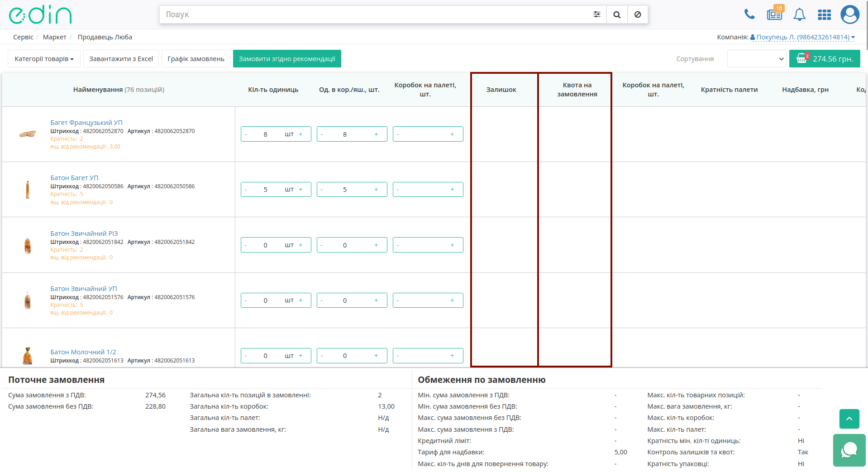Click Надбавка, грн column header
This screenshot has height=472, width=868.
click(805, 90)
